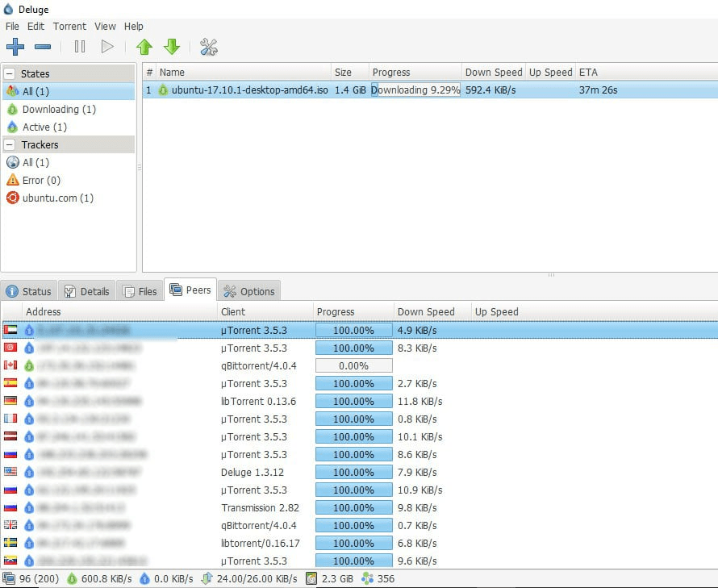Click the Add Torrent plus icon
718x588 pixels.
pyautogui.click(x=15, y=47)
